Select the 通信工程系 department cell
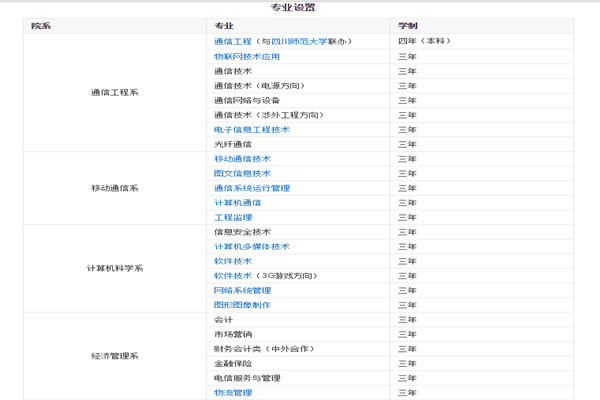Image resolution: width=600 pixels, height=400 pixels. click(x=114, y=93)
